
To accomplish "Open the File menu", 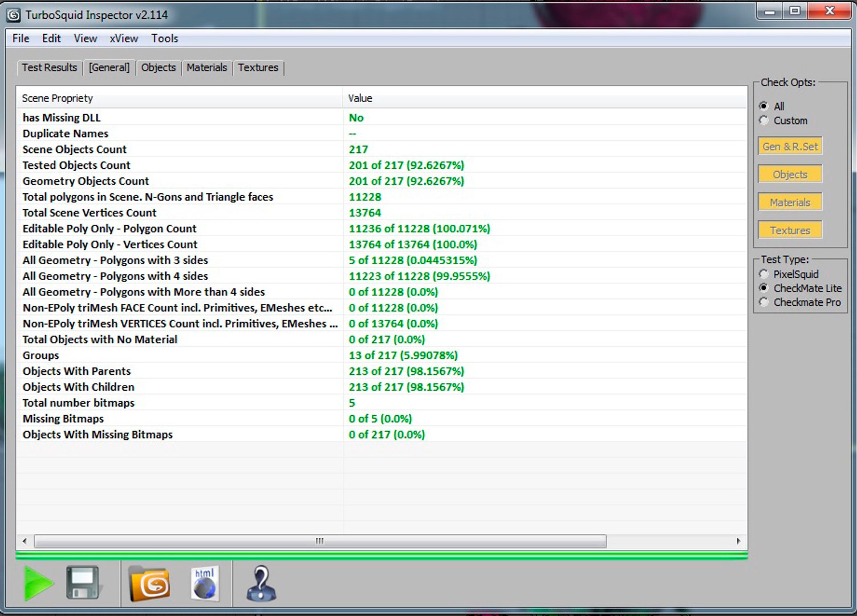I will (21, 38).
